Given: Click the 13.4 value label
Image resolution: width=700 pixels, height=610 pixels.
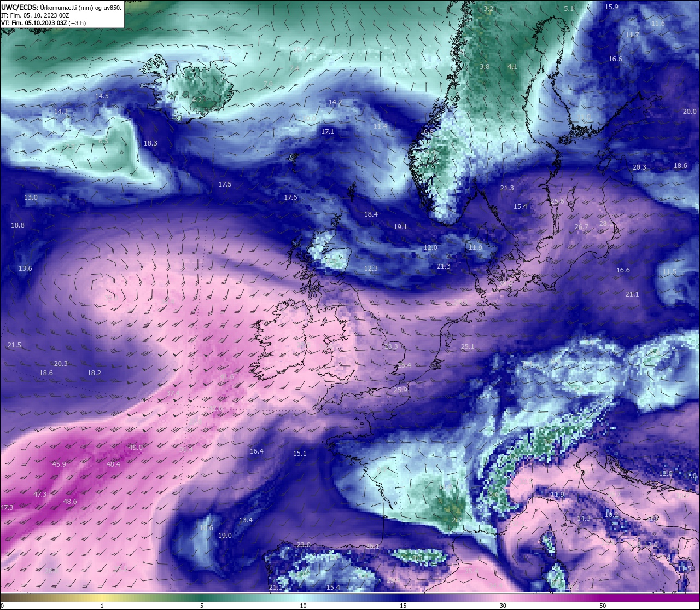Looking at the screenshot, I should (246, 520).
